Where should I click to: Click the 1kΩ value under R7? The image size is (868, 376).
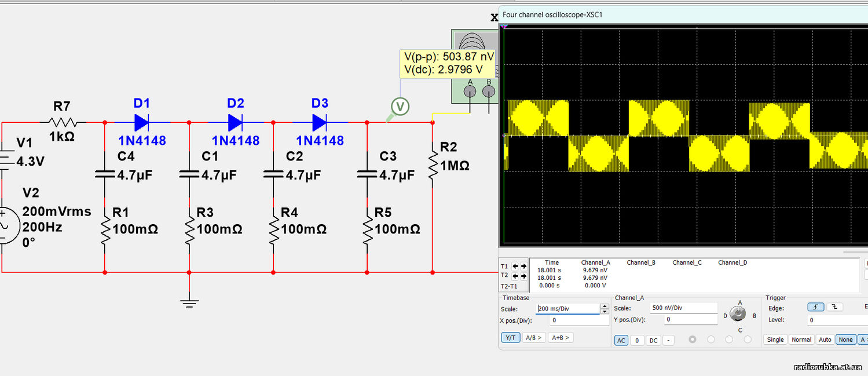coord(62,137)
